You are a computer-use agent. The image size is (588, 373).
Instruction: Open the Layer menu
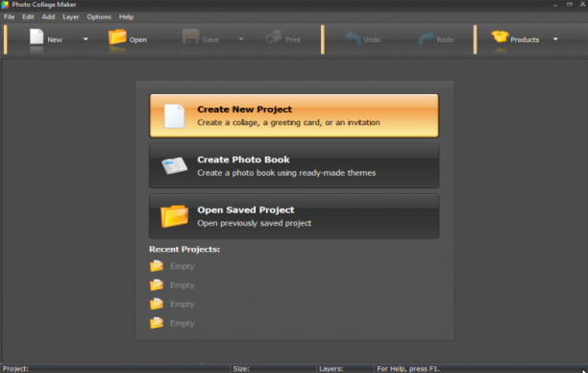70,17
